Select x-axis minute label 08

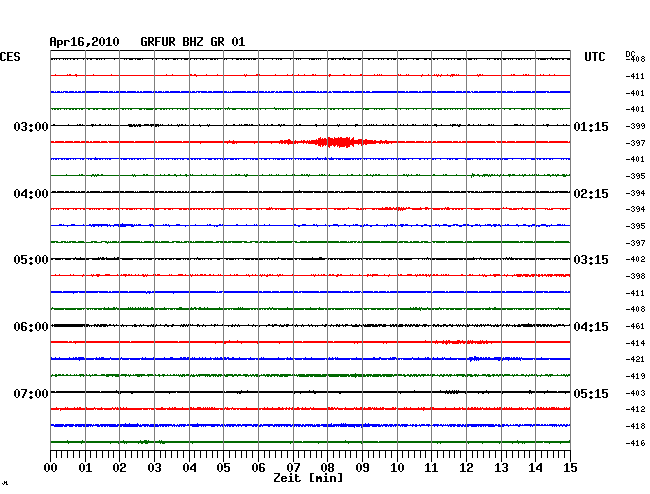(327, 468)
